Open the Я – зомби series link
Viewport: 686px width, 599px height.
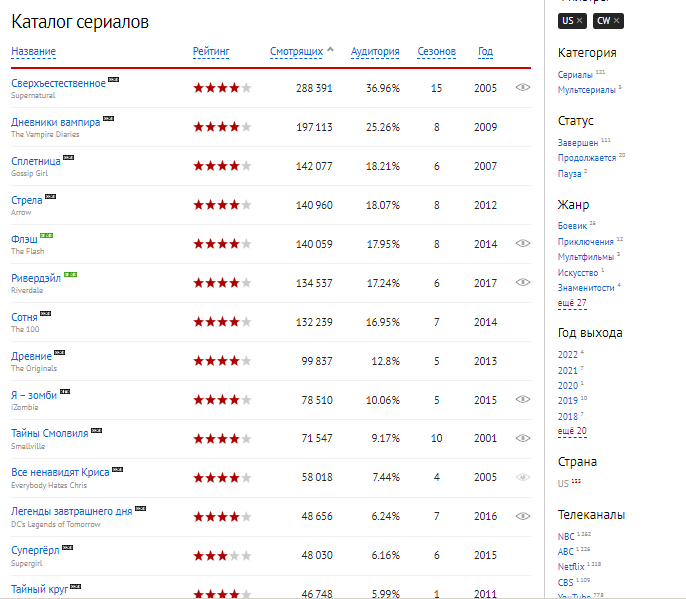click(34, 395)
